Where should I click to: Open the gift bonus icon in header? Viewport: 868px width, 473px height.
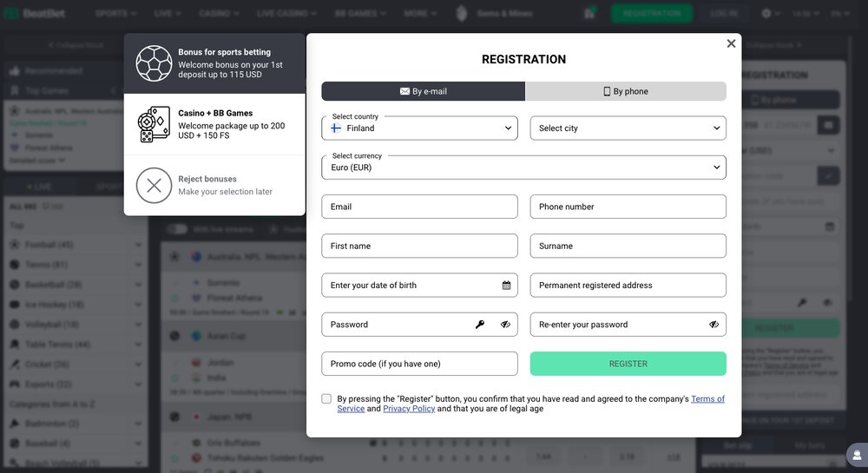[x=589, y=13]
